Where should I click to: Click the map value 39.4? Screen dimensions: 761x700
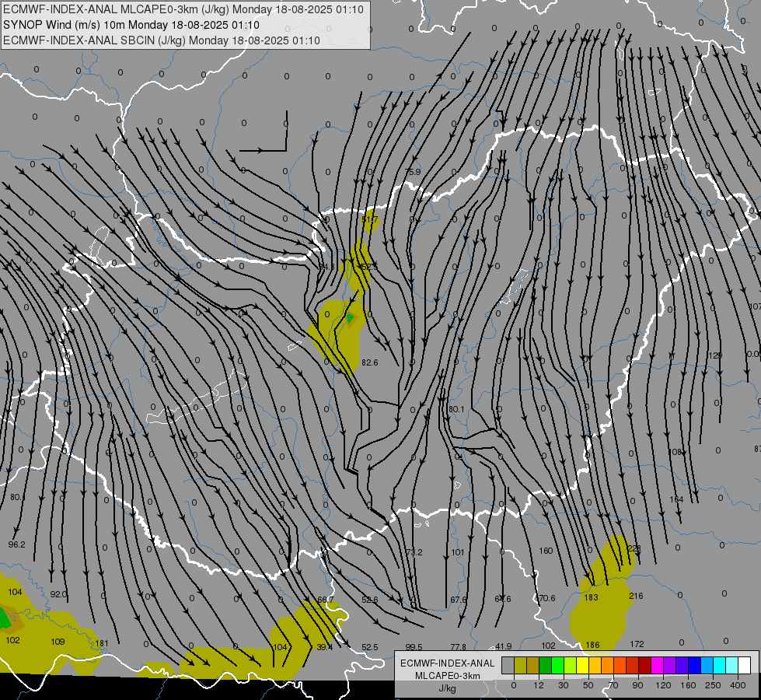coord(325,647)
